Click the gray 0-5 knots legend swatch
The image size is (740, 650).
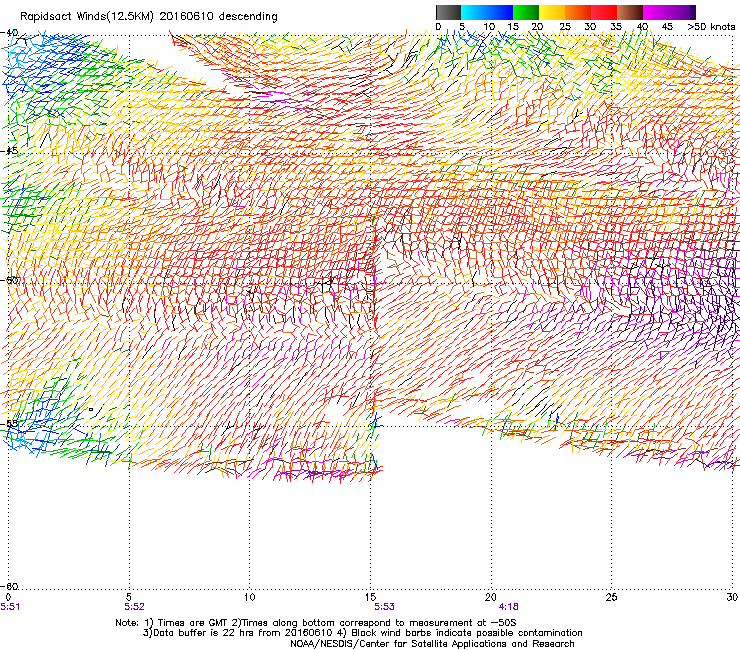[x=448, y=12]
